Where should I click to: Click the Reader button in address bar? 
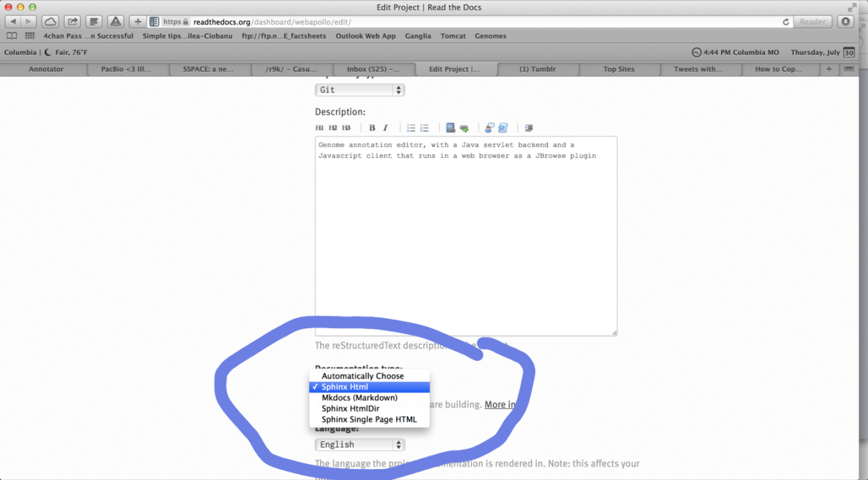[x=812, y=22]
